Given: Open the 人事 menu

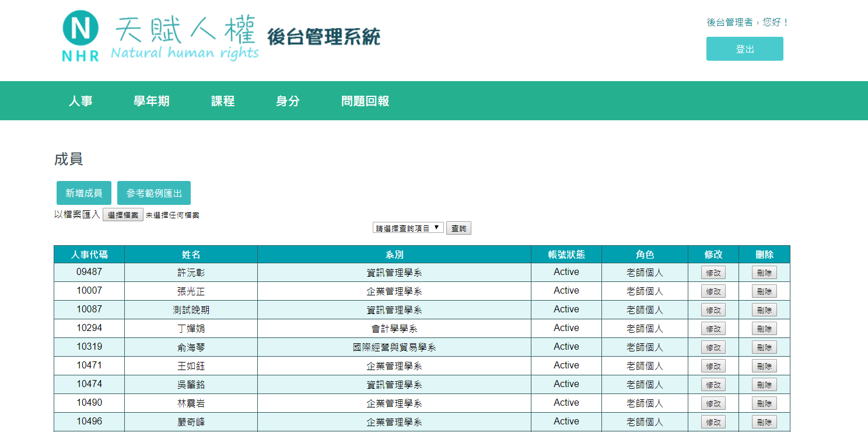Looking at the screenshot, I should tap(80, 101).
